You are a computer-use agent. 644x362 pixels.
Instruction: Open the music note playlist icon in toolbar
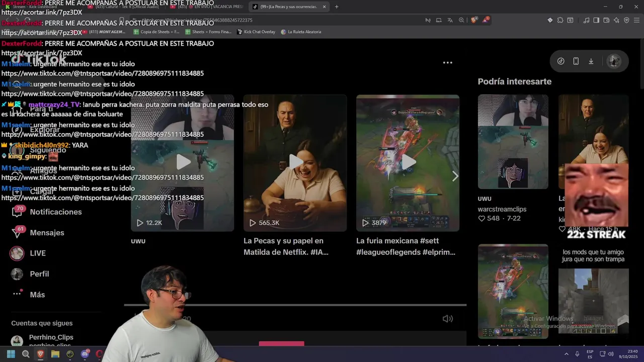point(586,20)
